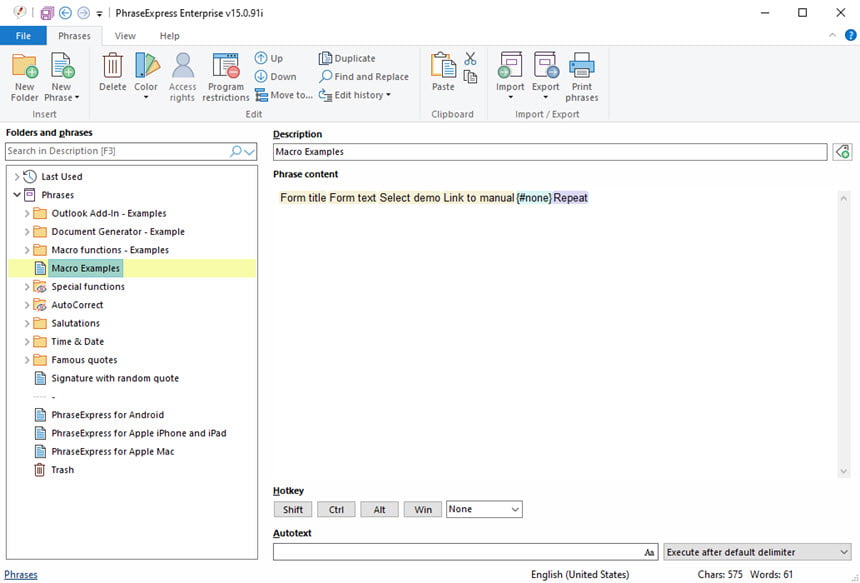Open Execute after default delimiter dropdown
This screenshot has height=583, width=860.
click(757, 552)
